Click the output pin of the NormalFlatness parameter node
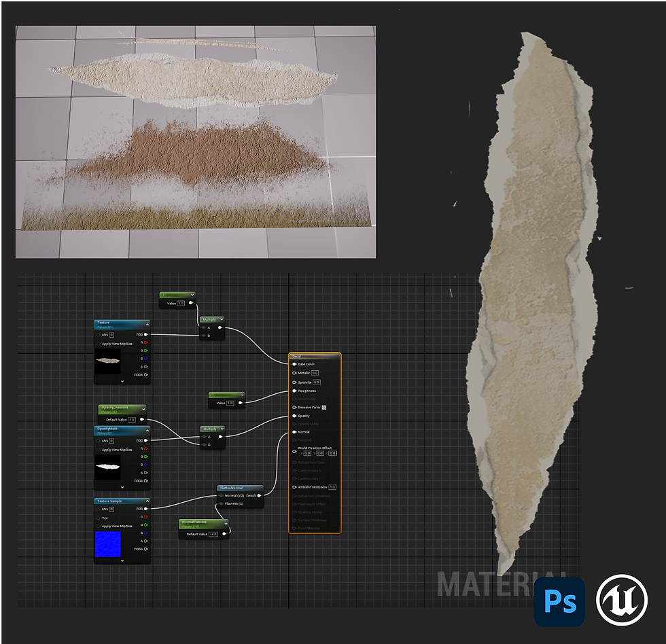The width and height of the screenshot is (666, 644). (x=224, y=534)
